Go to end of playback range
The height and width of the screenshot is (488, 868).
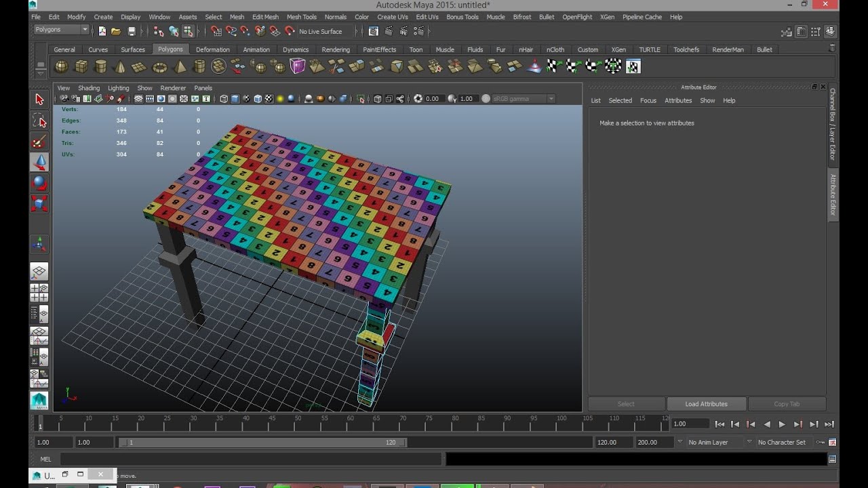(x=829, y=424)
